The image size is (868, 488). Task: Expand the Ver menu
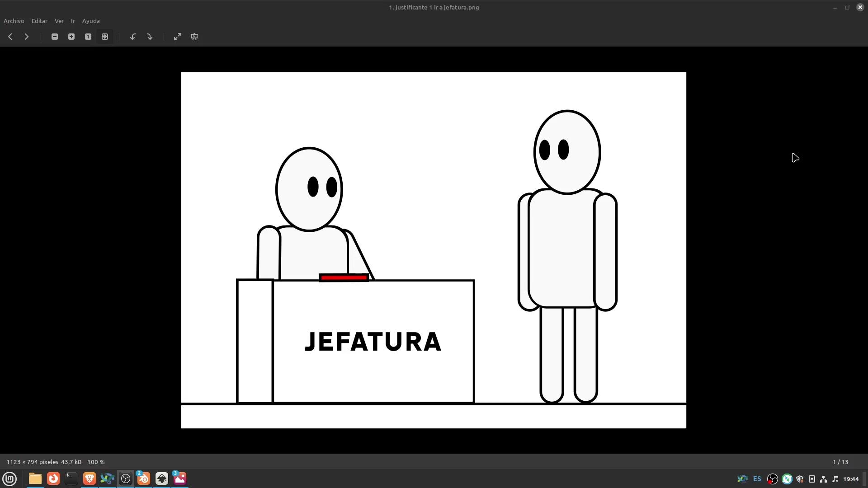coord(59,21)
